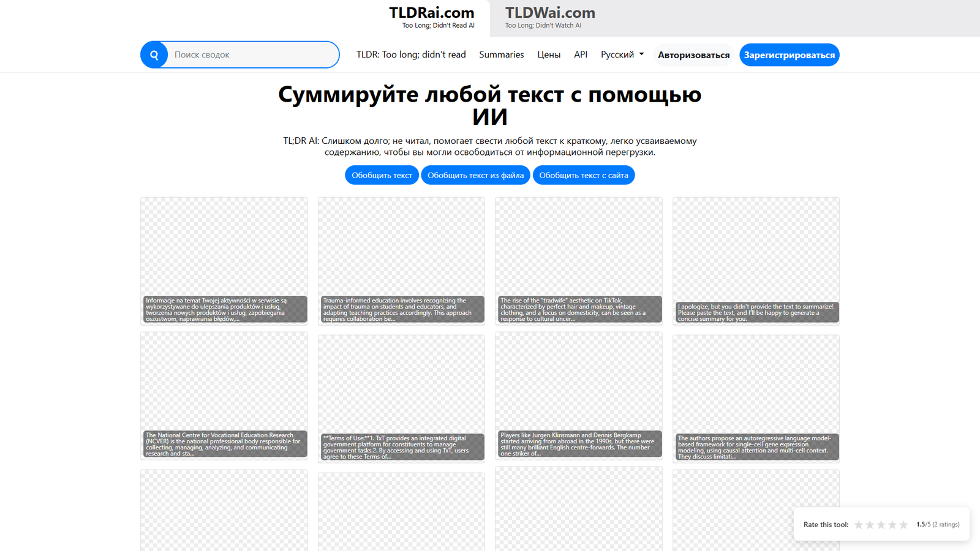Click Обобщить текст с сайта button
The image size is (980, 551).
coord(584,175)
